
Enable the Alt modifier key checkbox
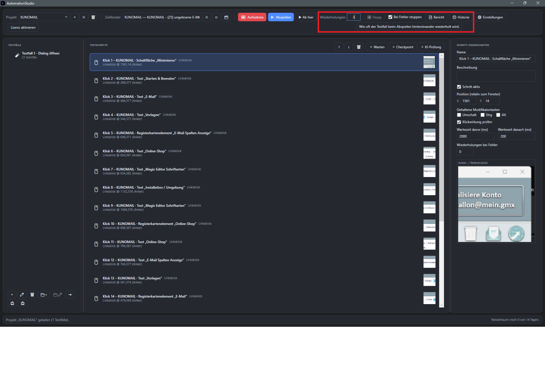click(x=498, y=115)
